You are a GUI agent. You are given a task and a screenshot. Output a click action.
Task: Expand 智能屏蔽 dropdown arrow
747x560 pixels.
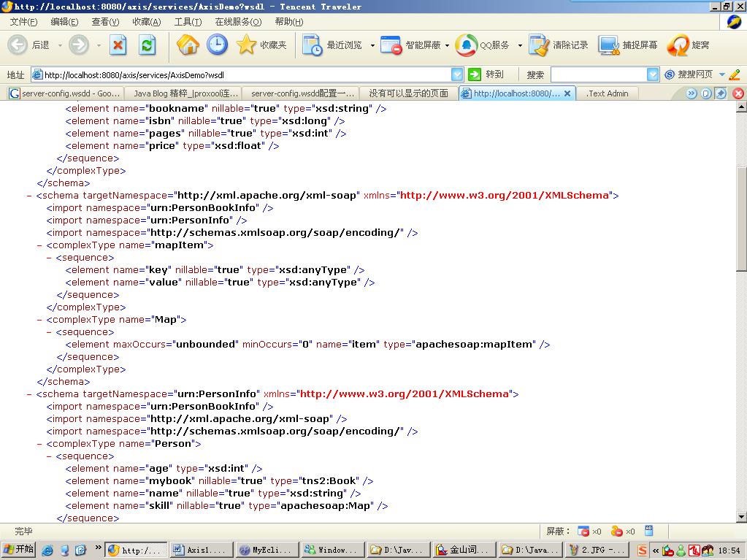click(447, 46)
